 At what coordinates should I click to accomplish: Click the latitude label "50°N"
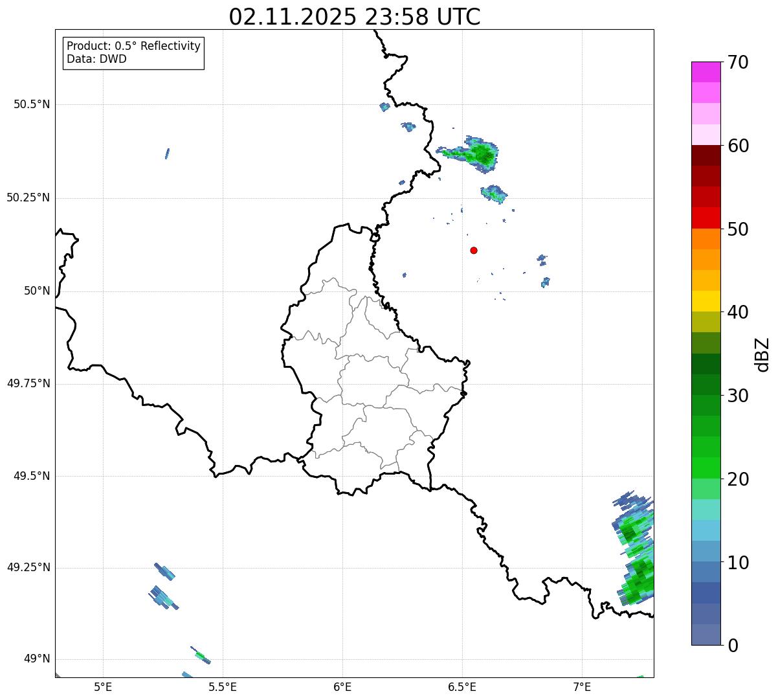click(38, 291)
